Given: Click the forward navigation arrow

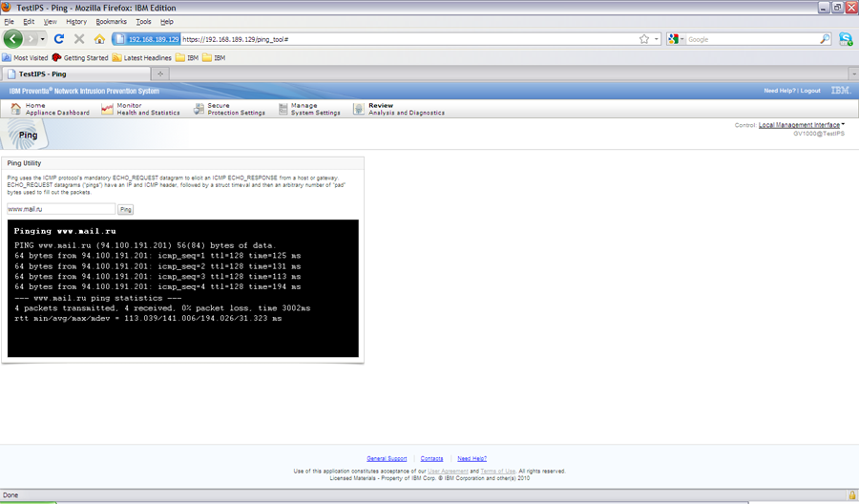Looking at the screenshot, I should tap(31, 39).
